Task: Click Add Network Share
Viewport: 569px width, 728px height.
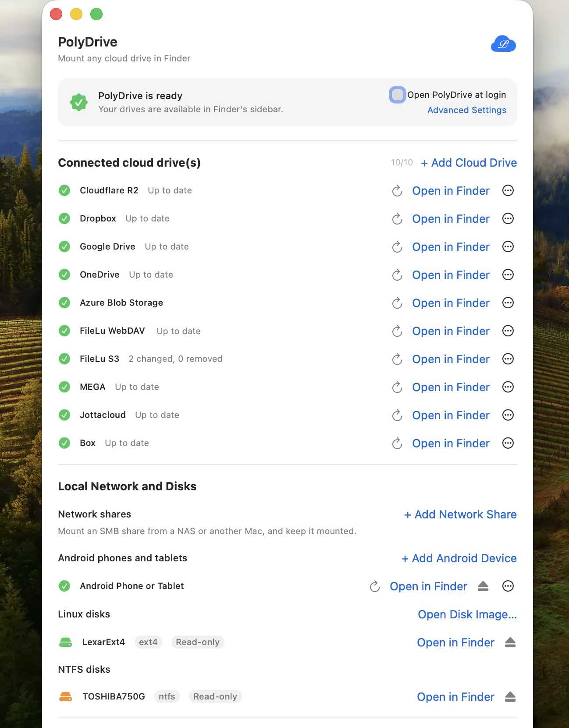Action: click(460, 514)
